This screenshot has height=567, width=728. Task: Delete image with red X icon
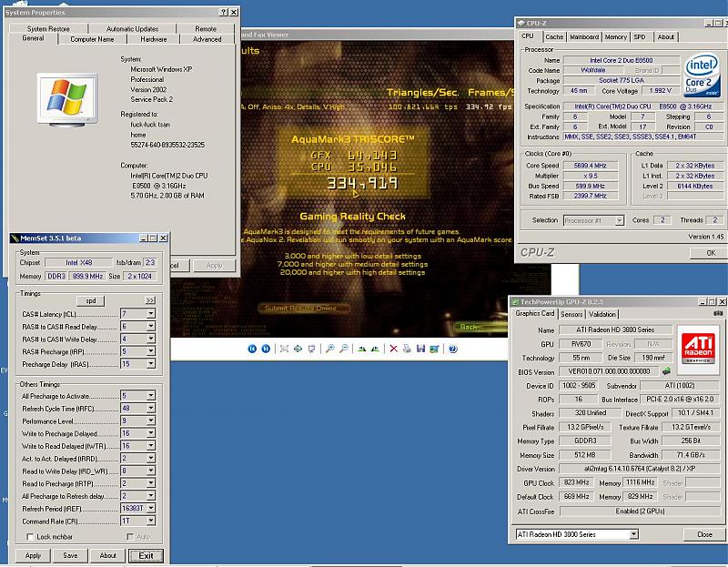(394, 349)
